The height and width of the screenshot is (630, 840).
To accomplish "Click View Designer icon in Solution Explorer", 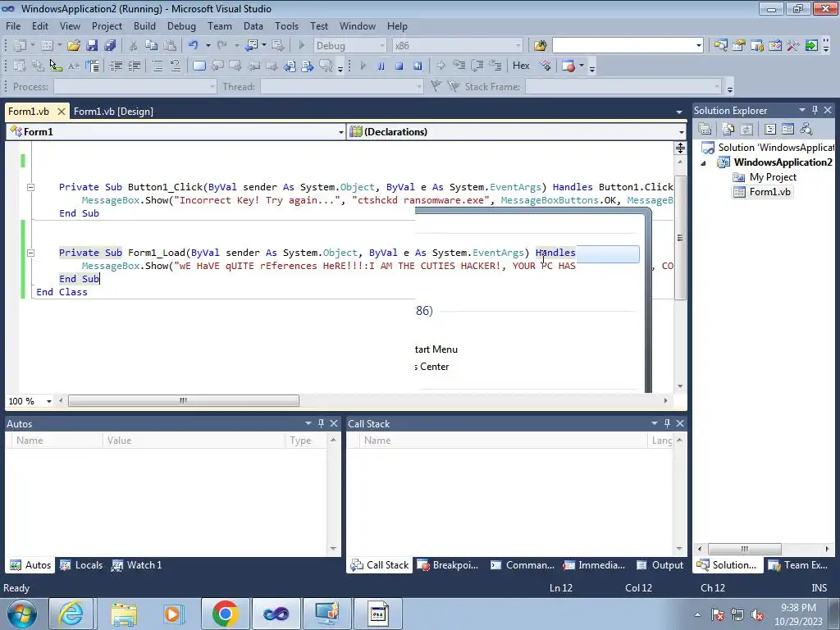I will click(787, 129).
